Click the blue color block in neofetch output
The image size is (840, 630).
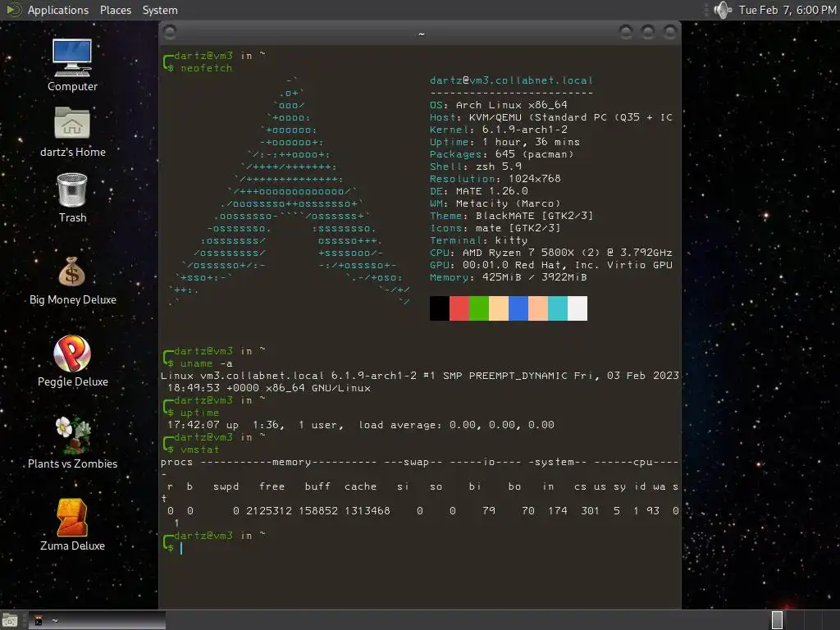[518, 308]
